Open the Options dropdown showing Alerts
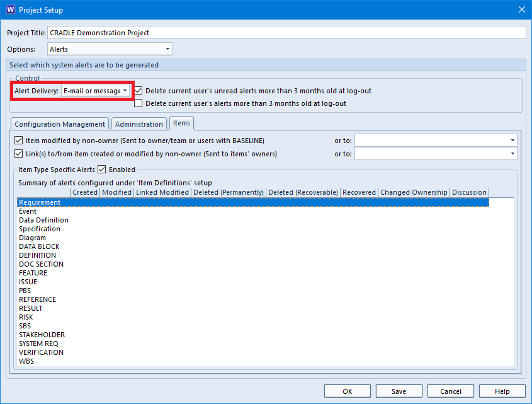Screen dimensions: 532x404 (110, 49)
